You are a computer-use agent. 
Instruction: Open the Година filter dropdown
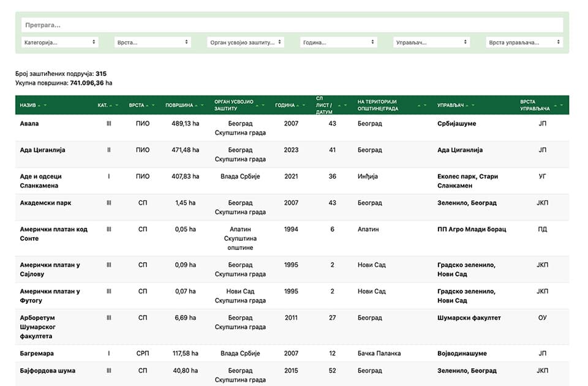point(338,42)
